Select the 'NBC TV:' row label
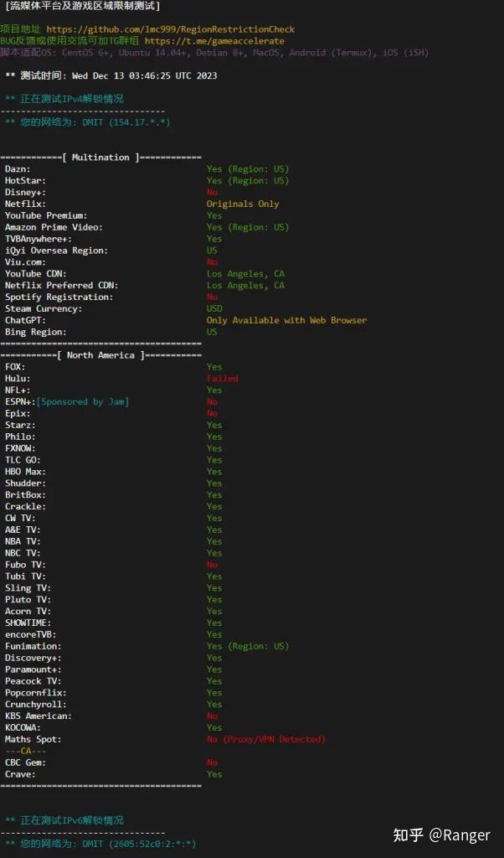This screenshot has height=858, width=504. 23,553
